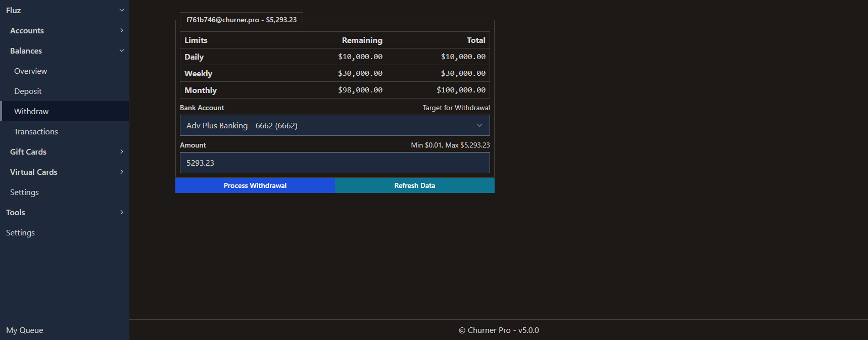Expand the Tools section arrow

tap(121, 212)
